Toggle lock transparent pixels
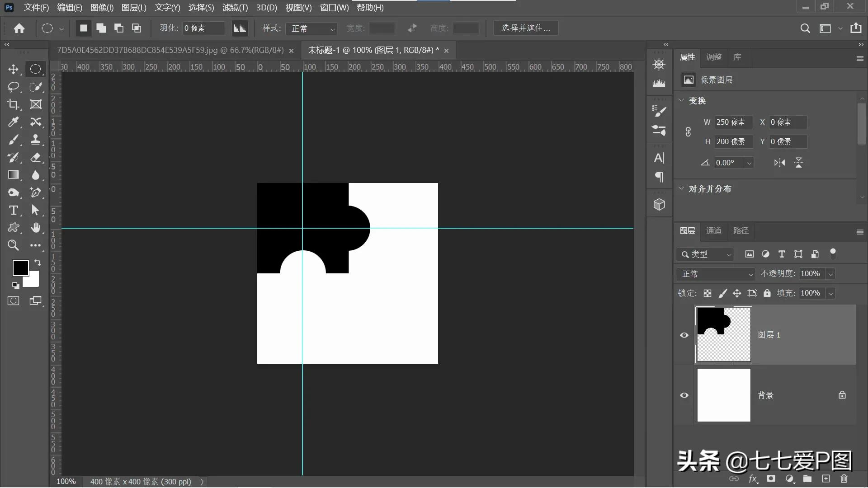 708,293
